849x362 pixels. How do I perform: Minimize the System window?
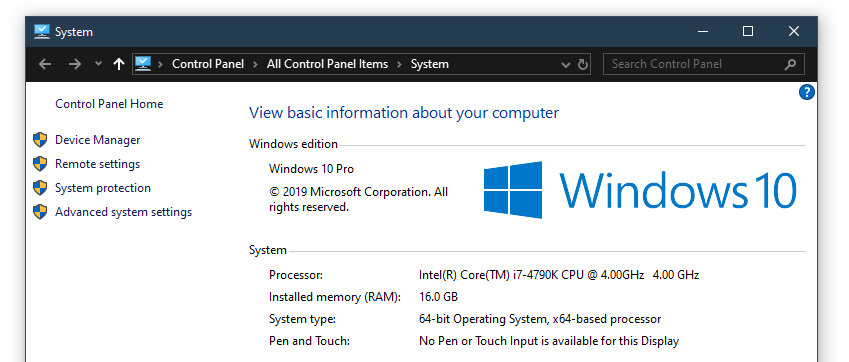click(x=703, y=31)
